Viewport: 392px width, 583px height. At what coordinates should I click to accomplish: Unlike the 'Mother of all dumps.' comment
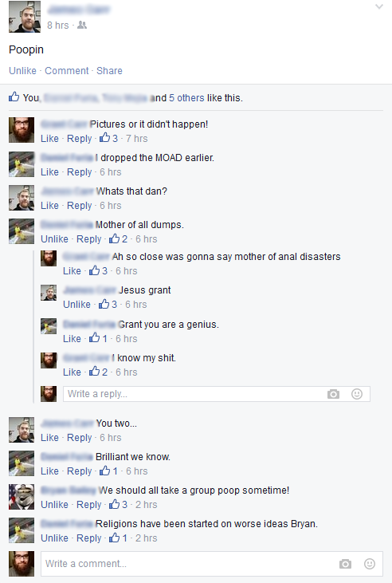55,239
